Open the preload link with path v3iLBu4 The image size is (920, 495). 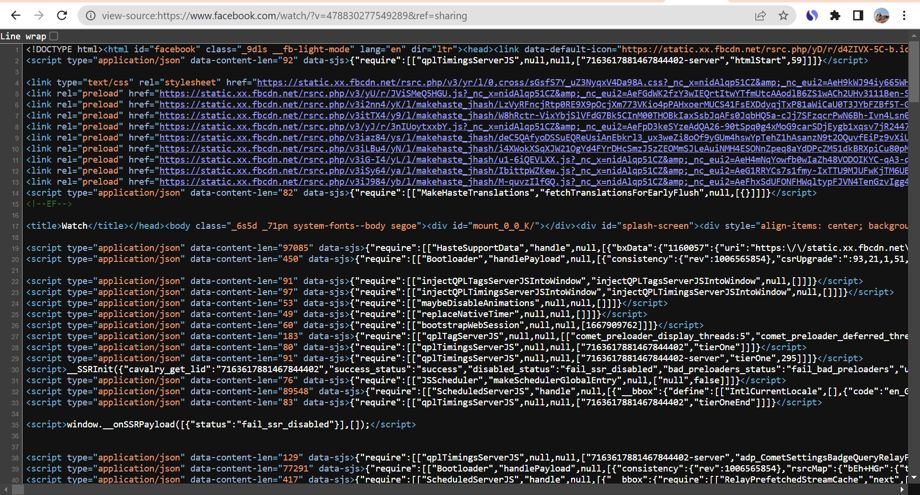[x=533, y=149]
